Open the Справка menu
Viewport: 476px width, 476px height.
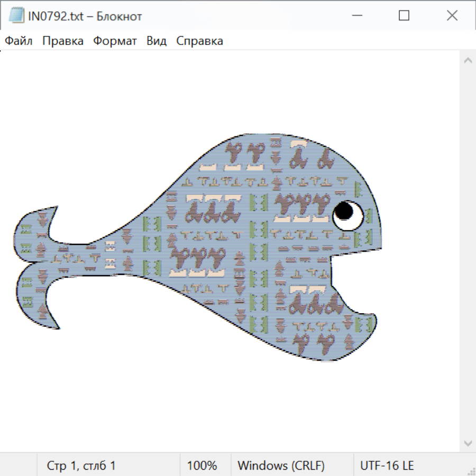pyautogui.click(x=199, y=41)
